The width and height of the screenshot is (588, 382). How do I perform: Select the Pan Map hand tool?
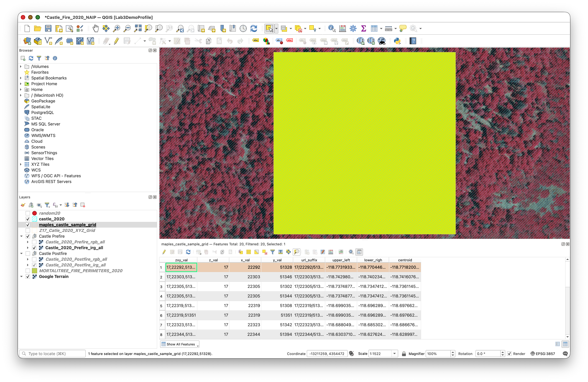point(96,28)
